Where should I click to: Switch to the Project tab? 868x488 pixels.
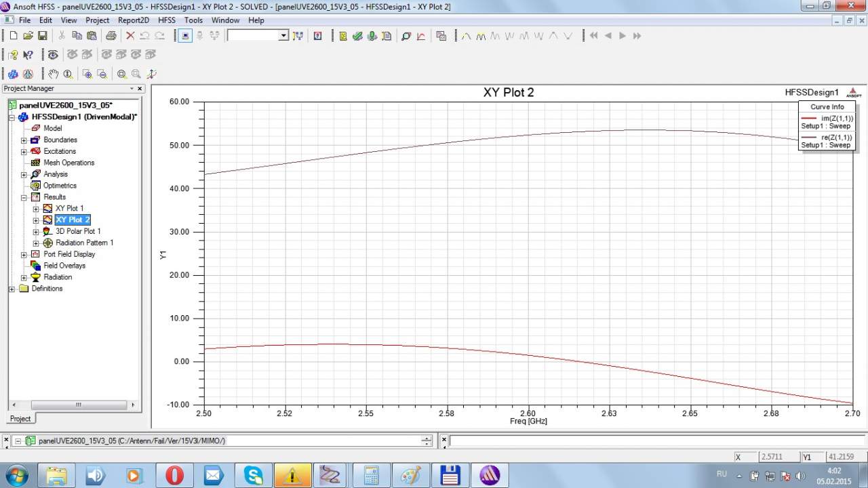20,418
